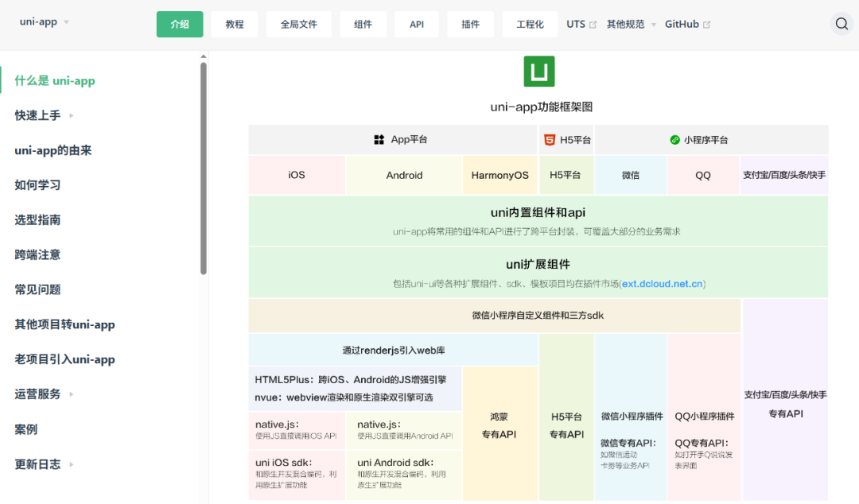Screen dimensions: 859x504
Task: Select the 介绍 tab
Action: [x=180, y=24]
